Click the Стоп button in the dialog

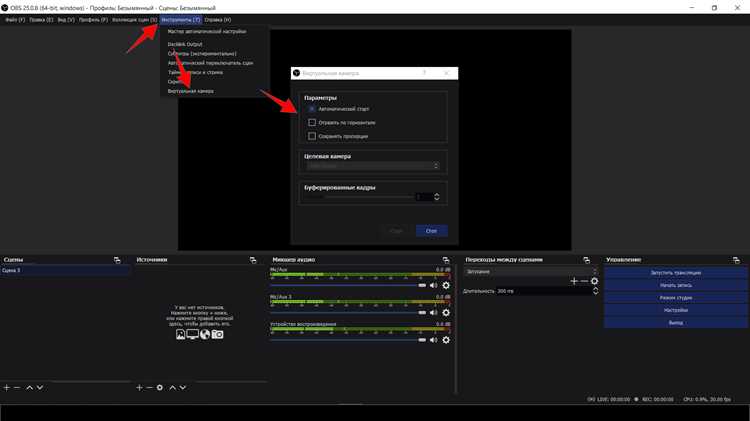pos(431,231)
